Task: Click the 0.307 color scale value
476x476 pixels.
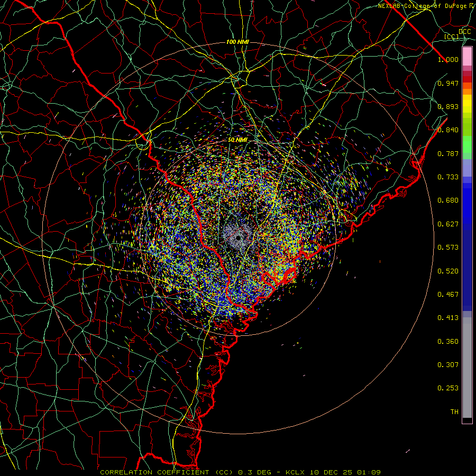Action: coord(448,365)
